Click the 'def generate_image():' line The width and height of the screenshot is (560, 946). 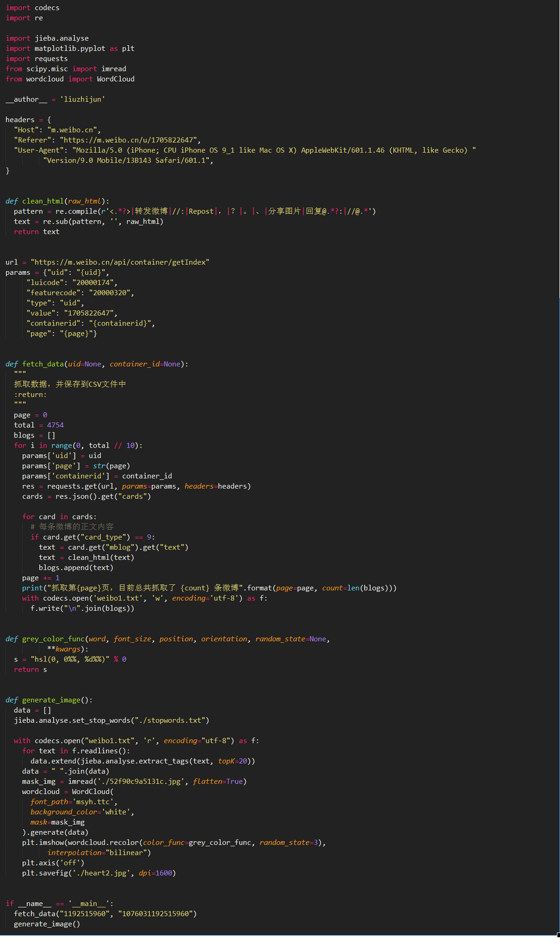point(49,700)
